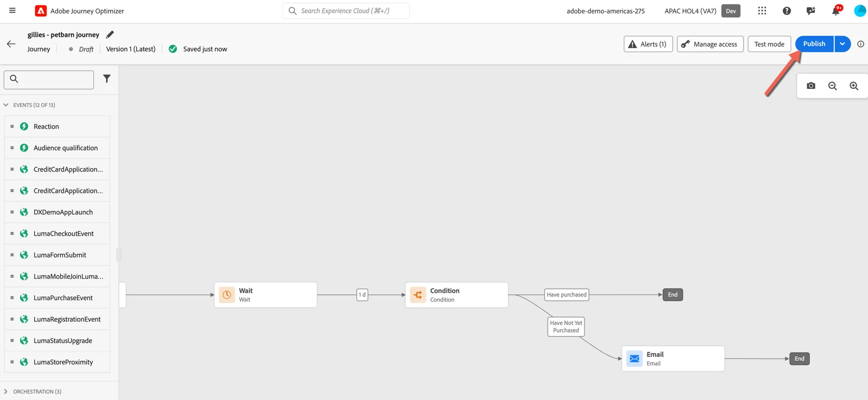The width and height of the screenshot is (868, 400).
Task: Select the LumaStoreProximity event
Action: [57, 362]
